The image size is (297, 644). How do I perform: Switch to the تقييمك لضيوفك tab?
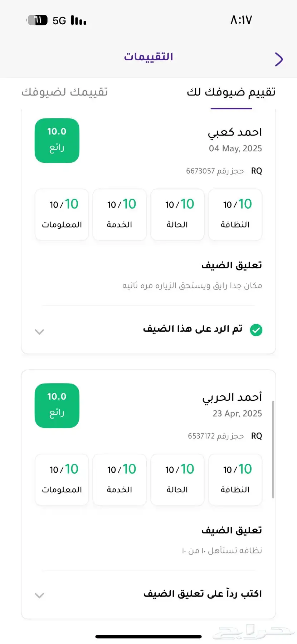[x=65, y=92]
